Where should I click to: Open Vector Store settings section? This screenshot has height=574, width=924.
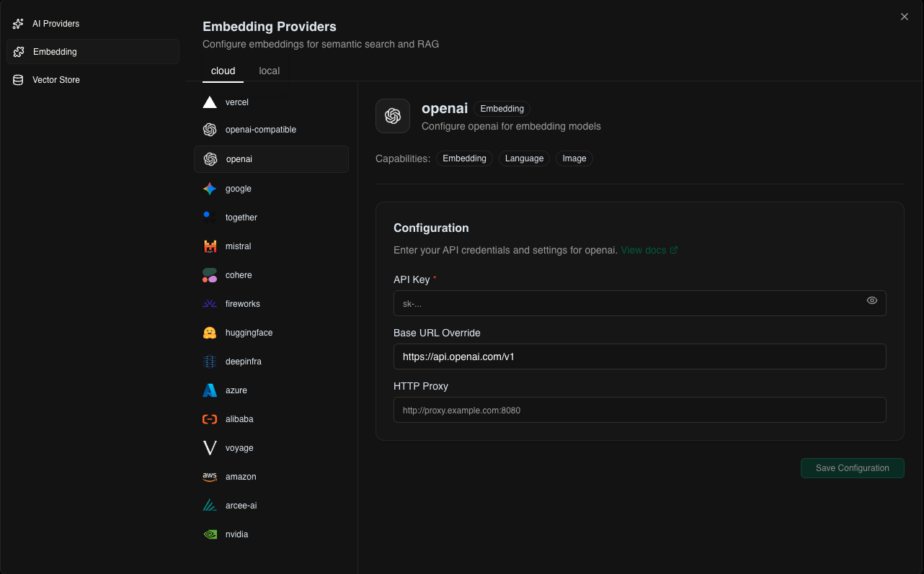click(x=55, y=80)
